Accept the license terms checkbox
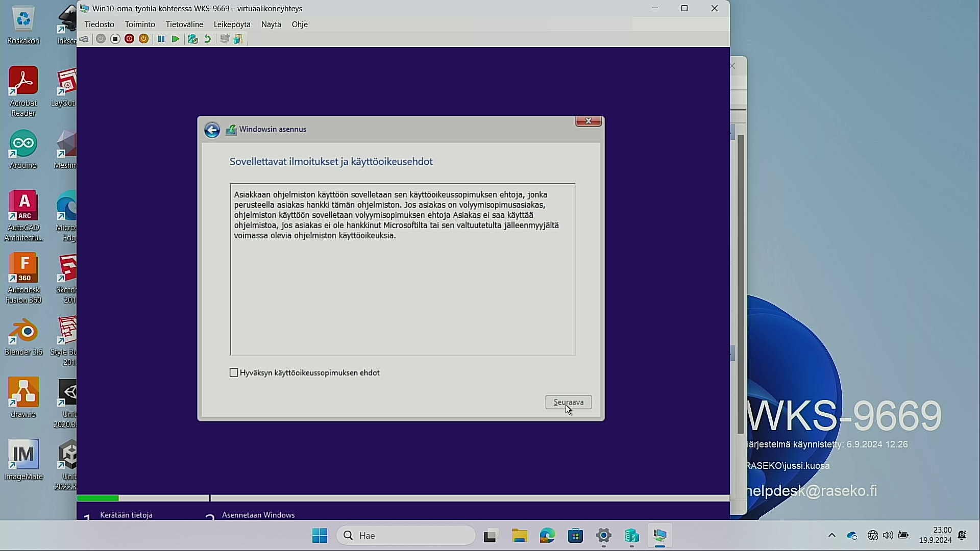Image resolution: width=980 pixels, height=551 pixels. 234,373
